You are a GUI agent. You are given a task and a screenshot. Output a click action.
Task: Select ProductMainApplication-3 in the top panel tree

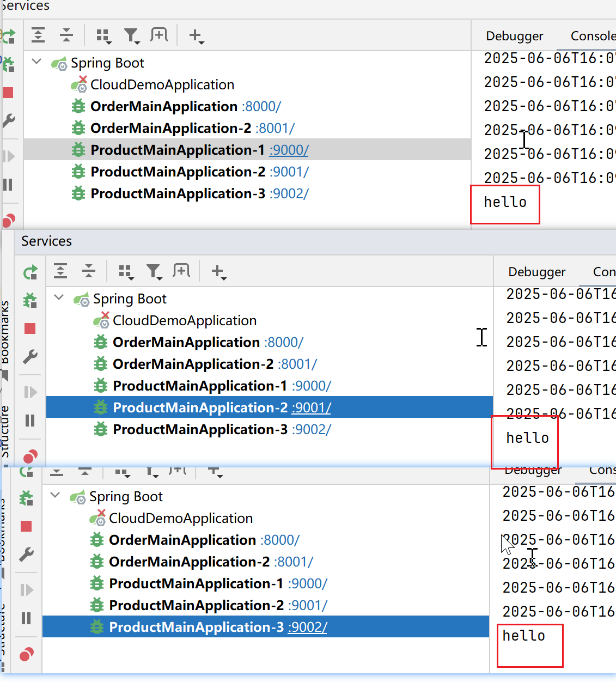[178, 193]
